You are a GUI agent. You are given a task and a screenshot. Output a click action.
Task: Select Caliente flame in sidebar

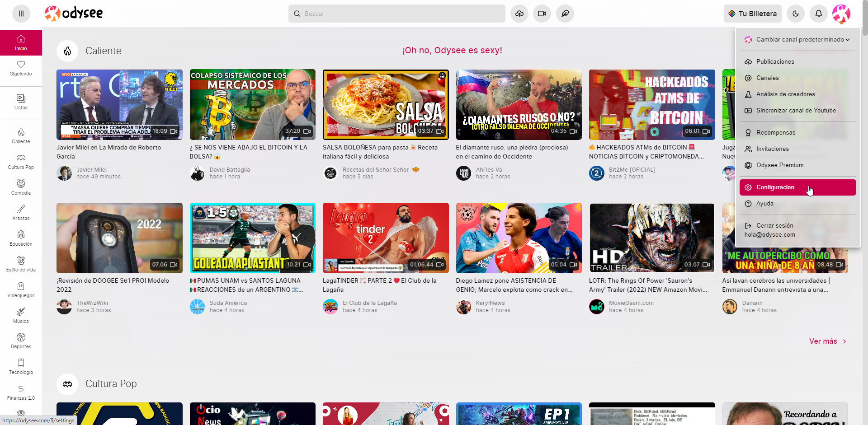click(21, 136)
